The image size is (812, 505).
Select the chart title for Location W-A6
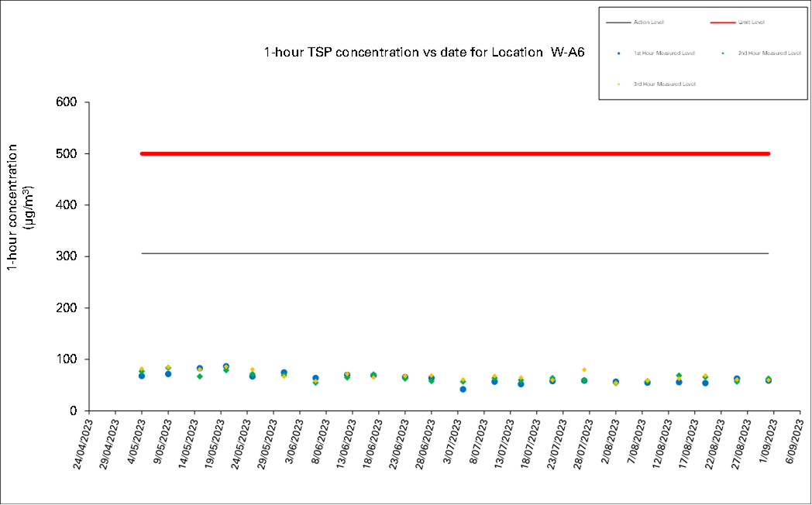[x=424, y=53]
